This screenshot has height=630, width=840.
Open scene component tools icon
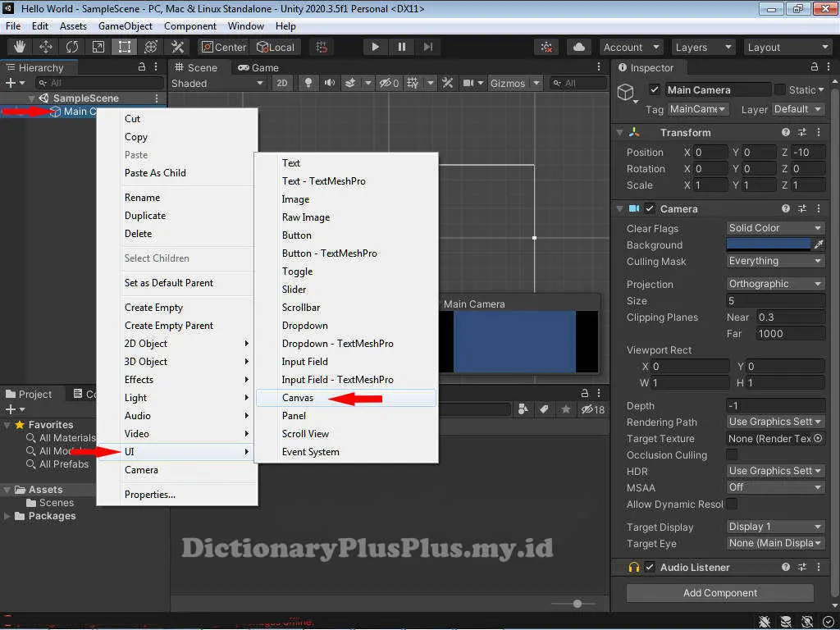[447, 83]
